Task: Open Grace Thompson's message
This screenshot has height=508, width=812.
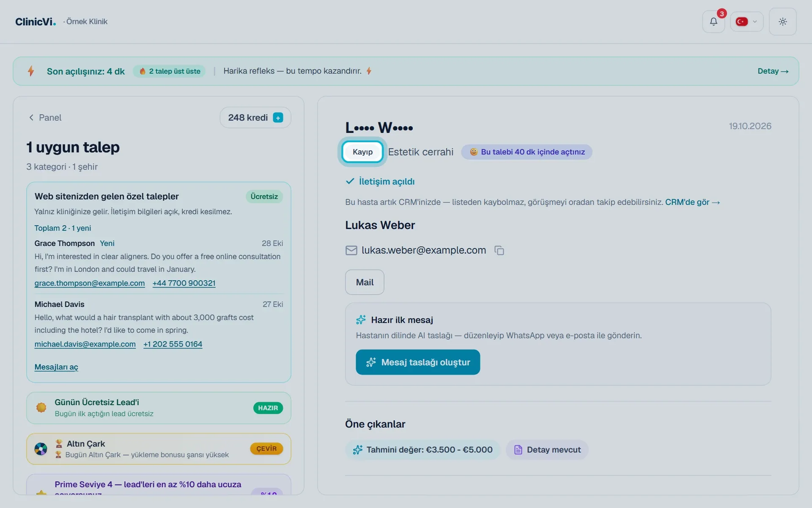Action: tap(159, 263)
